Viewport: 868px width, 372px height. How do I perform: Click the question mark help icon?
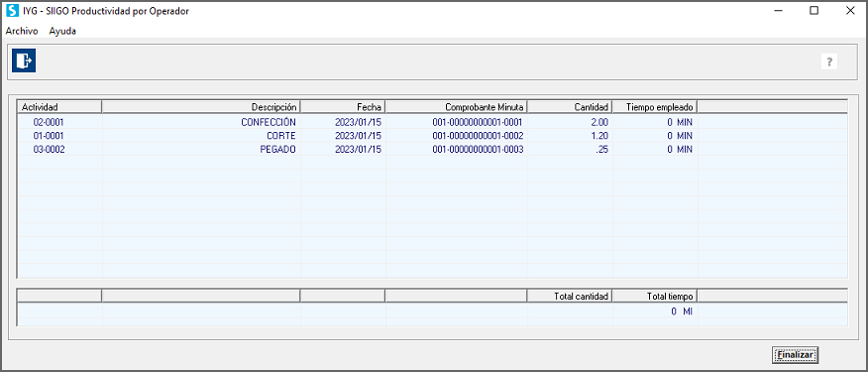tap(828, 62)
